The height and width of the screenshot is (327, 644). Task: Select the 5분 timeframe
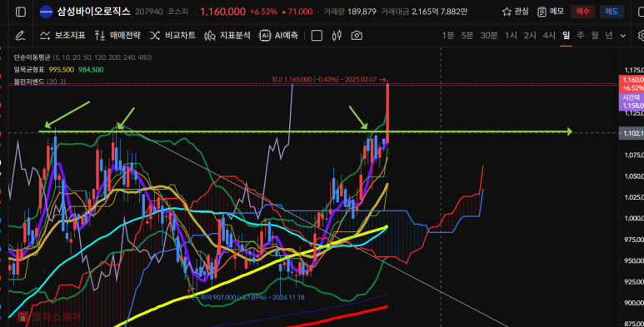(467, 36)
